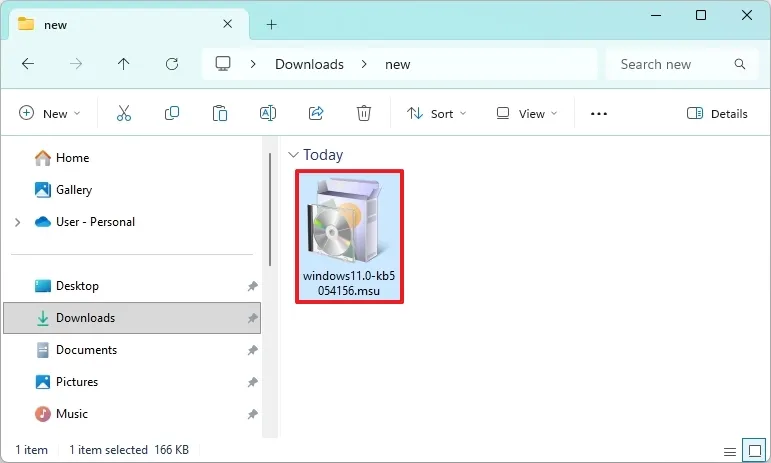Rename the selected file
The image size is (771, 463).
point(267,114)
